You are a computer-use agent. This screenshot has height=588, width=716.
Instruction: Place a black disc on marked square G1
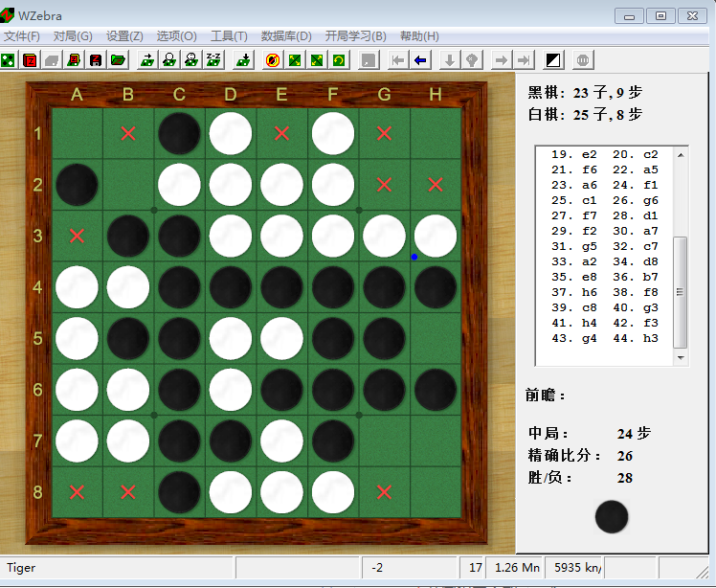[x=384, y=133]
